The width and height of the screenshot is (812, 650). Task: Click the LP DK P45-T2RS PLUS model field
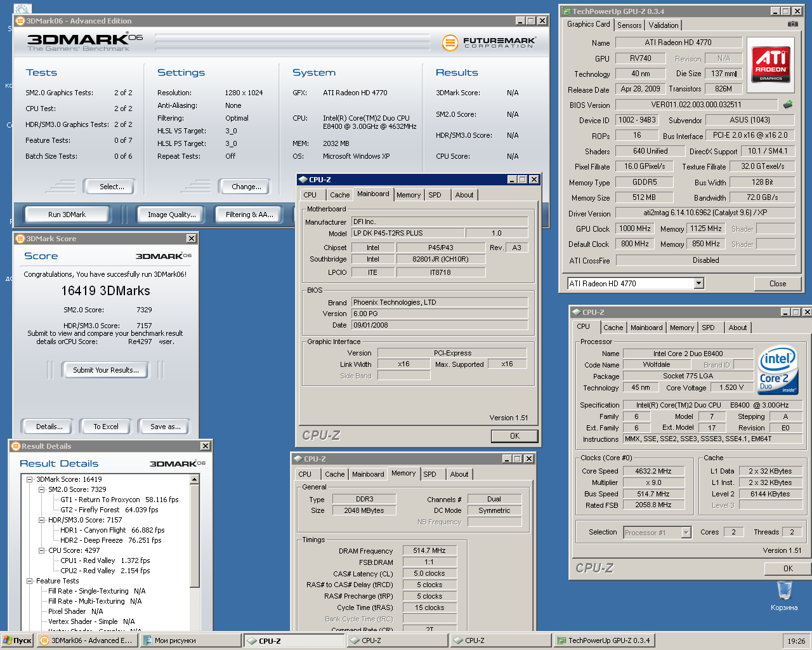coord(408,233)
